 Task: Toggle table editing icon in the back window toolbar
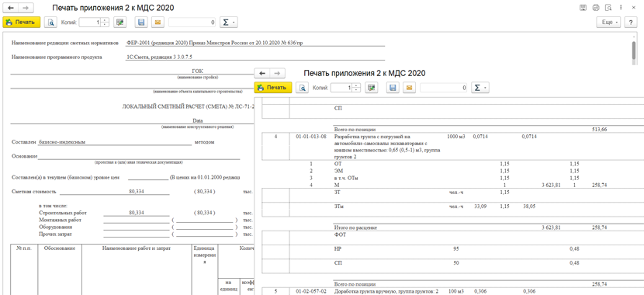[119, 23]
